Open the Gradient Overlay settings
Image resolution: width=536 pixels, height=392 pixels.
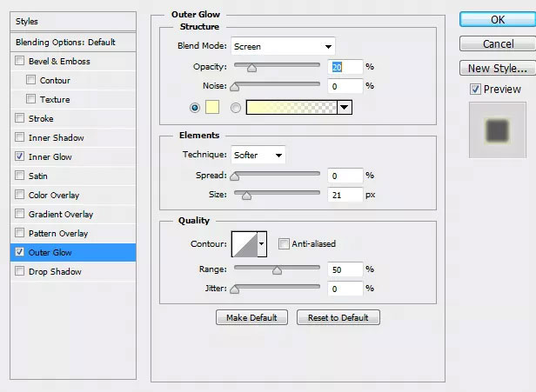pos(73,214)
